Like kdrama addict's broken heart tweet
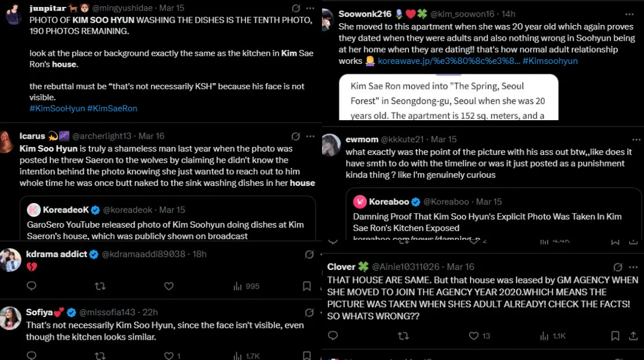 (x=169, y=286)
